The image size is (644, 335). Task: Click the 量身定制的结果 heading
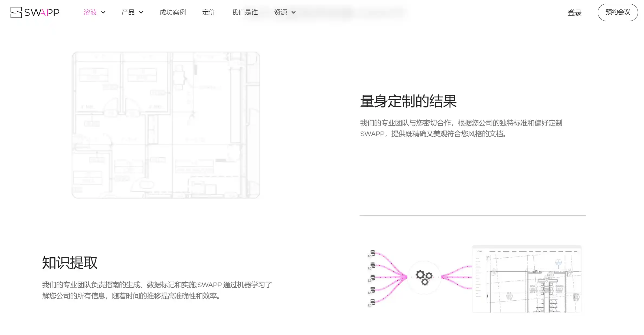pyautogui.click(x=408, y=101)
